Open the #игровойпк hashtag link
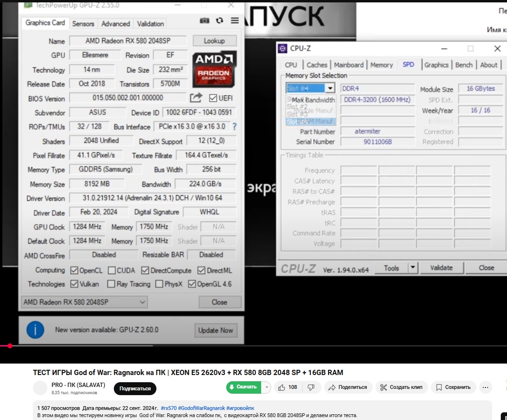Screen dimensions: 507x420 coord(240,408)
